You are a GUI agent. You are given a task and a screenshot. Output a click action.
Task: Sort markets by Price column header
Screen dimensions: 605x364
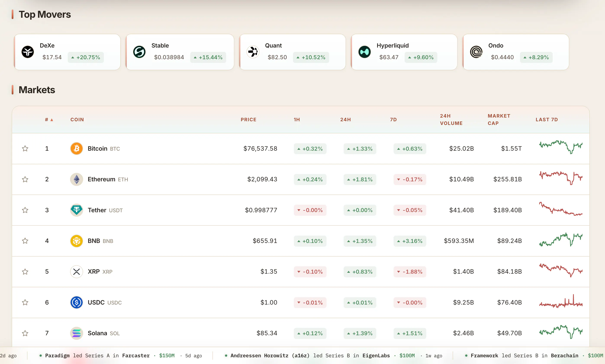point(248,120)
